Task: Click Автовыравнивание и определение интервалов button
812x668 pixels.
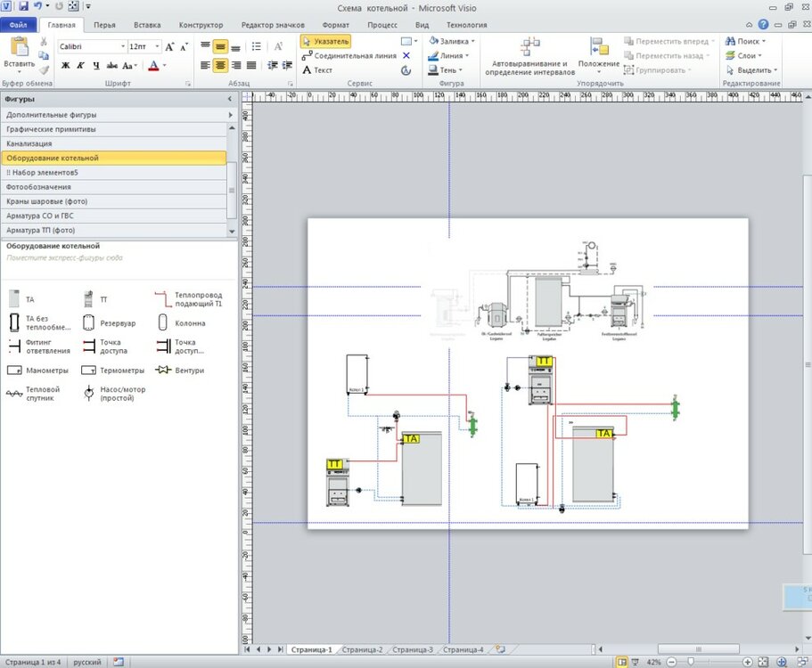Action: (529, 55)
